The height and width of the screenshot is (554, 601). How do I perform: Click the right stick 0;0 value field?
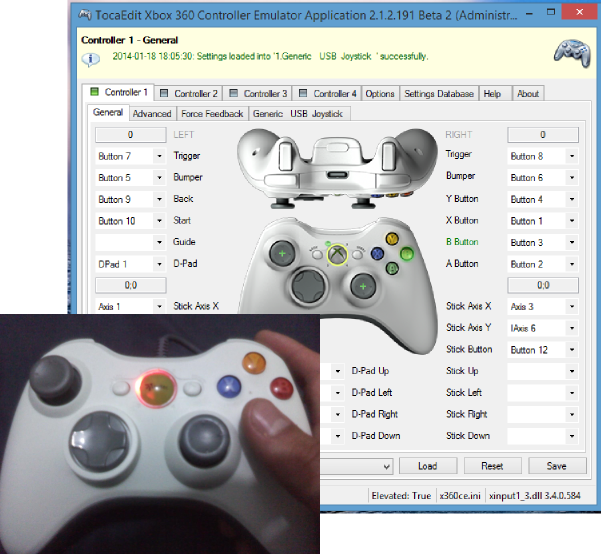pos(543,285)
